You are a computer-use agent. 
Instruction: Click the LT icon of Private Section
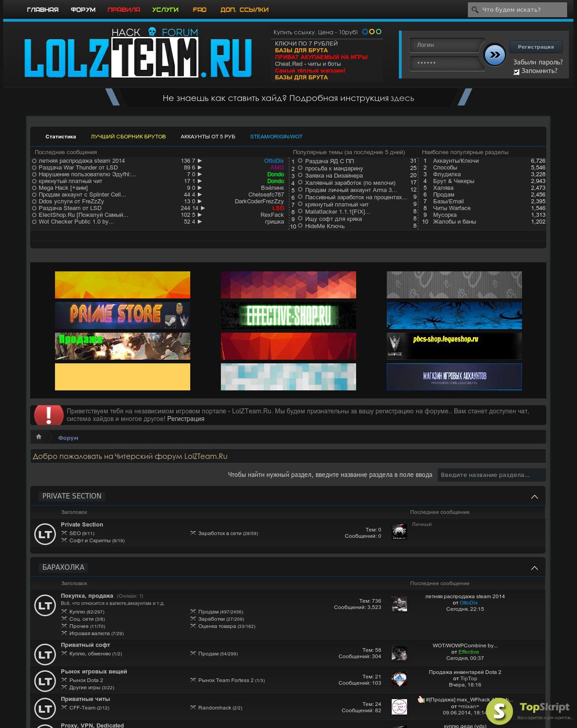45,534
